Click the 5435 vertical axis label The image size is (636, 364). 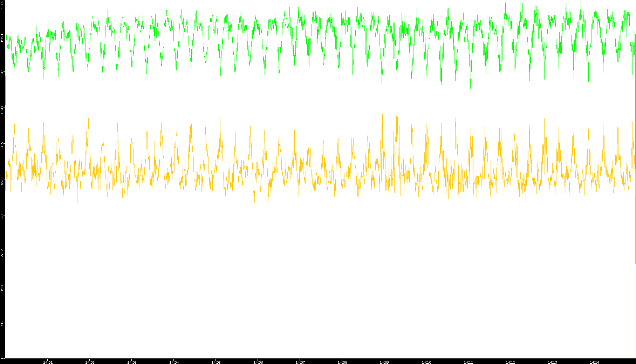click(x=2, y=145)
